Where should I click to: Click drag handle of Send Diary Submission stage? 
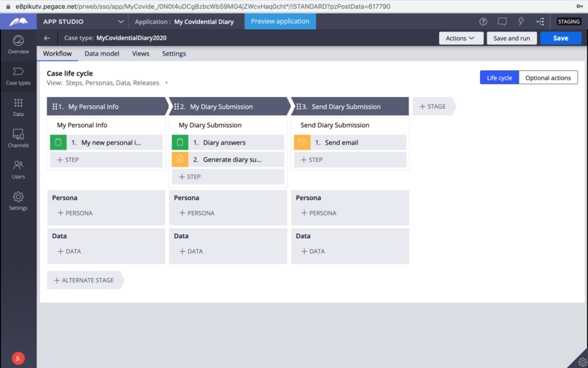point(299,107)
